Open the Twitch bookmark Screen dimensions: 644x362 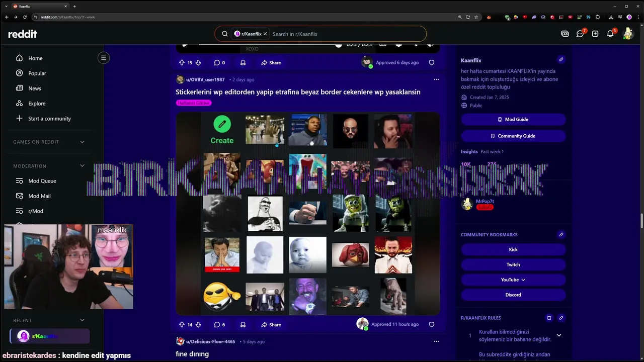point(513,265)
